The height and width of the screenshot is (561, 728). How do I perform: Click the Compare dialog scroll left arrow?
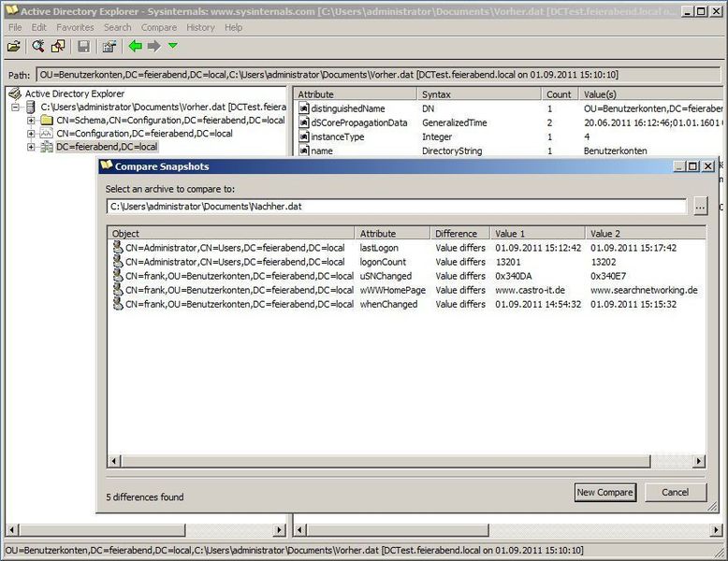point(114,461)
